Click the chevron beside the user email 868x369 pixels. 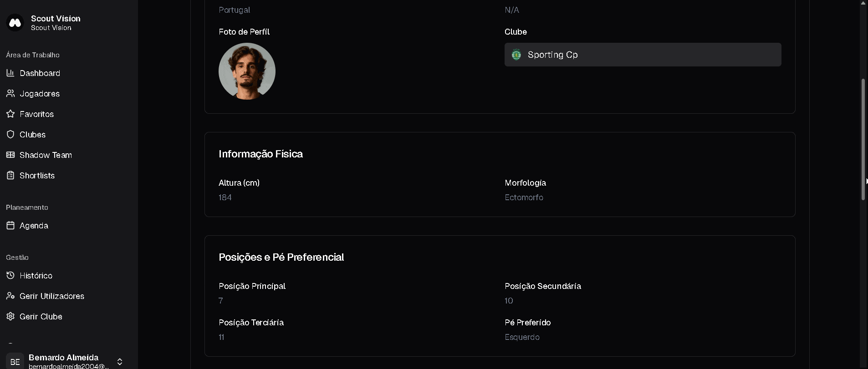click(x=119, y=361)
